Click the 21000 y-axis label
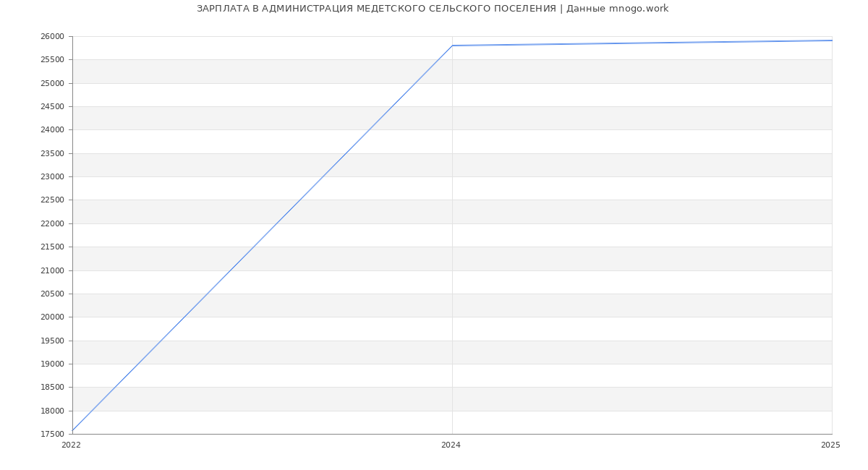868x470 pixels. [x=53, y=270]
